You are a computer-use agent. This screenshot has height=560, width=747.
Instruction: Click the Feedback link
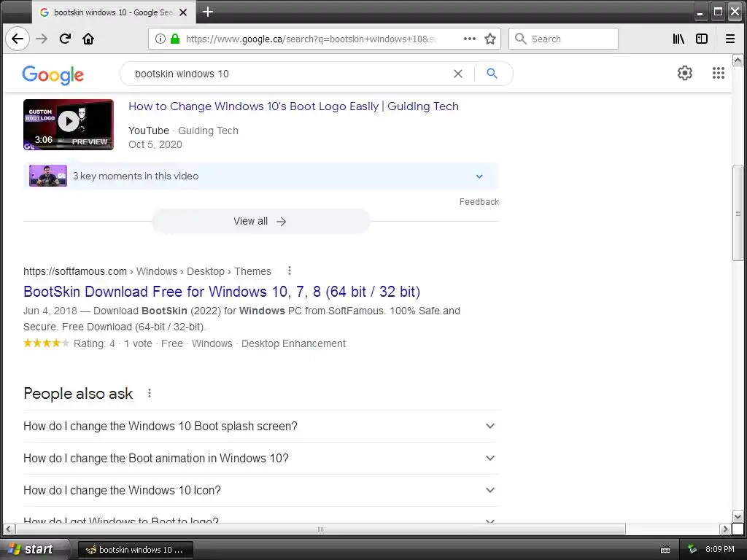[479, 202]
